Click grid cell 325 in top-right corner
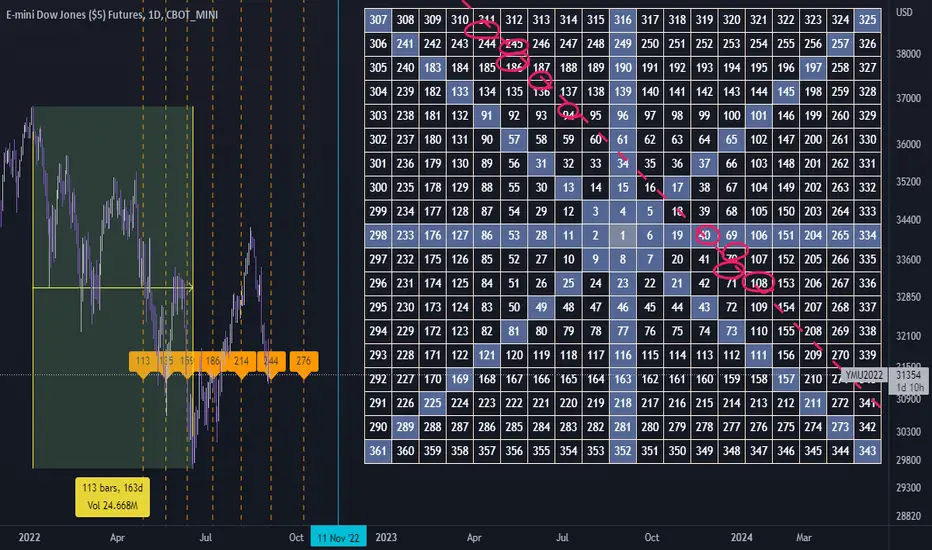This screenshot has width=932, height=550. (x=867, y=20)
